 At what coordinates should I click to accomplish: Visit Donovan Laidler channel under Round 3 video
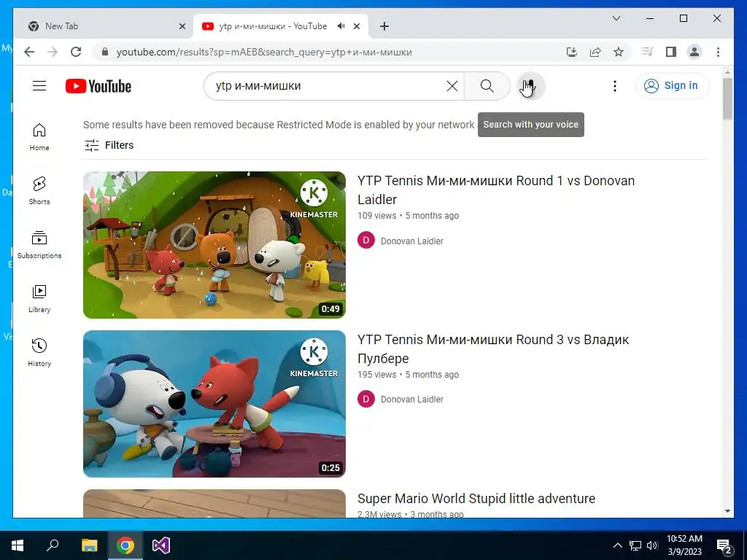pyautogui.click(x=412, y=400)
